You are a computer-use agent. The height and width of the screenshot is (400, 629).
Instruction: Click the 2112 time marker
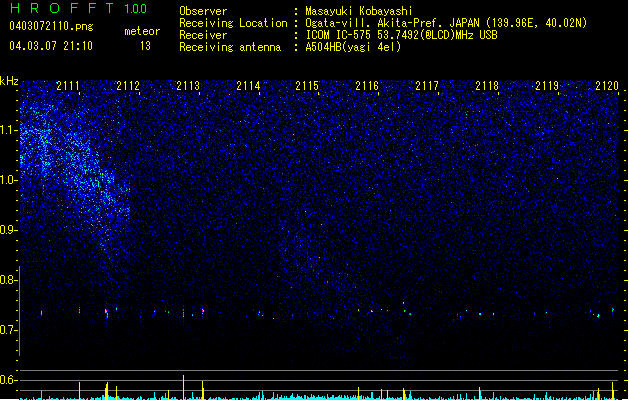click(128, 86)
